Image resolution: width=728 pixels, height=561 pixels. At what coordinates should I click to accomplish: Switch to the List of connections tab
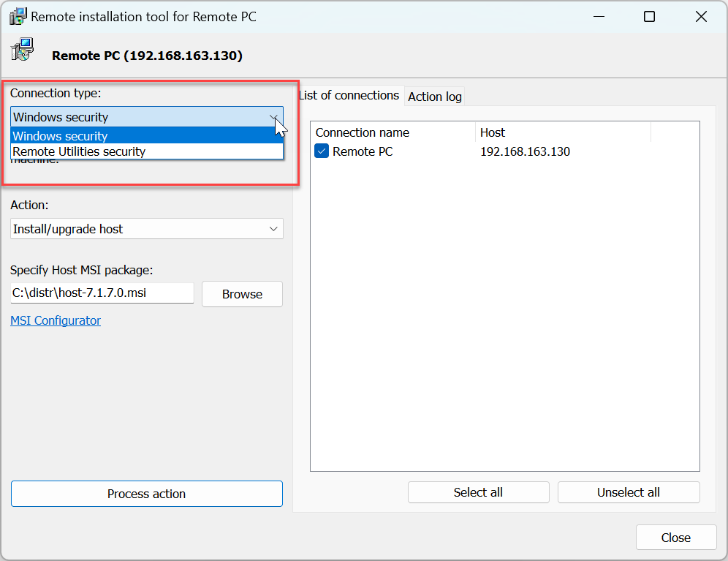click(x=349, y=95)
